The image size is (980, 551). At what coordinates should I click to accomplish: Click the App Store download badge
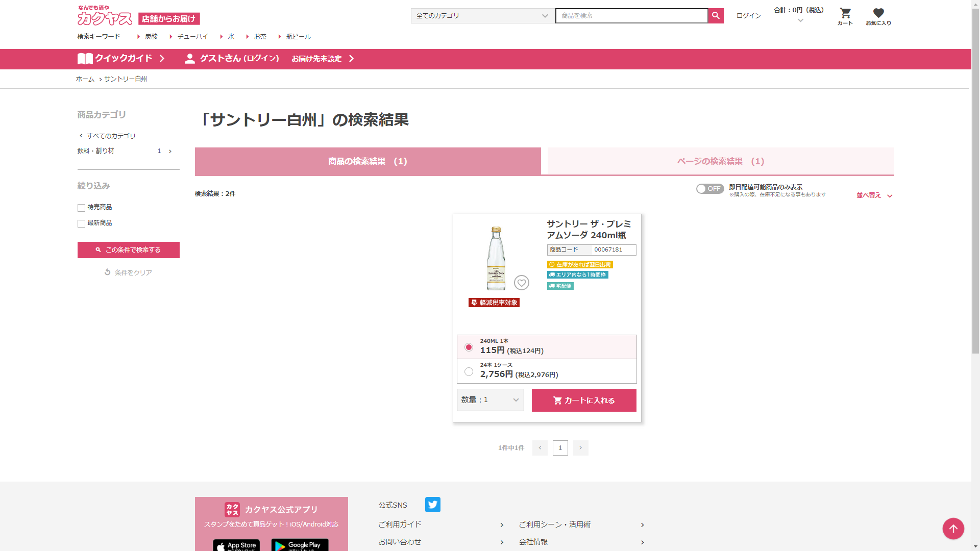236,545
